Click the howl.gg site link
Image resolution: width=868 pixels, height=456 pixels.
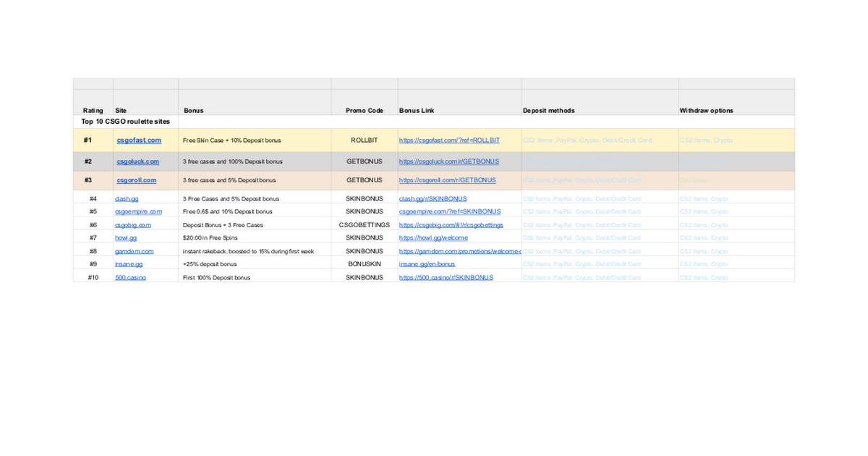[x=126, y=238]
